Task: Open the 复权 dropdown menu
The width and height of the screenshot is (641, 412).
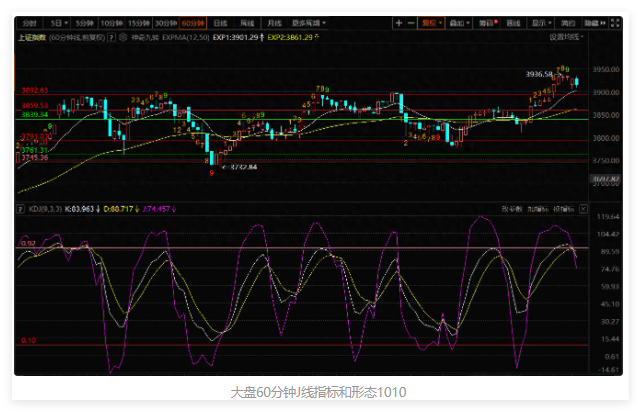Action: click(431, 22)
